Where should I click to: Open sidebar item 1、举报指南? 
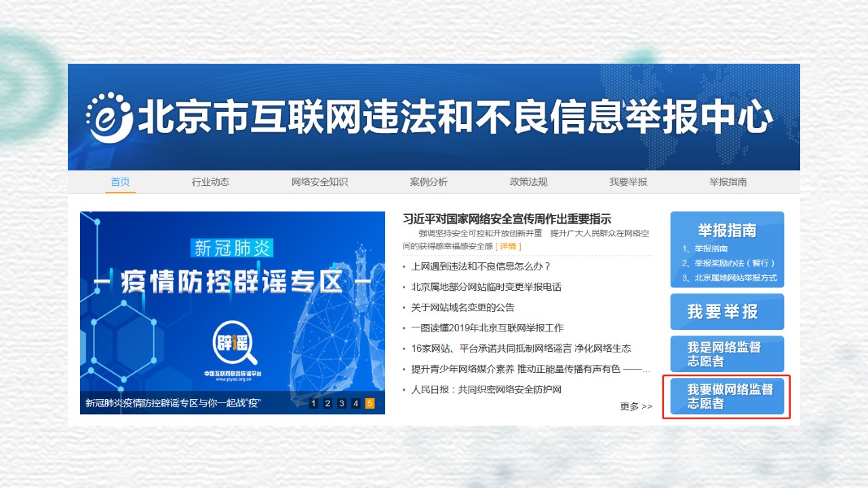click(x=706, y=249)
